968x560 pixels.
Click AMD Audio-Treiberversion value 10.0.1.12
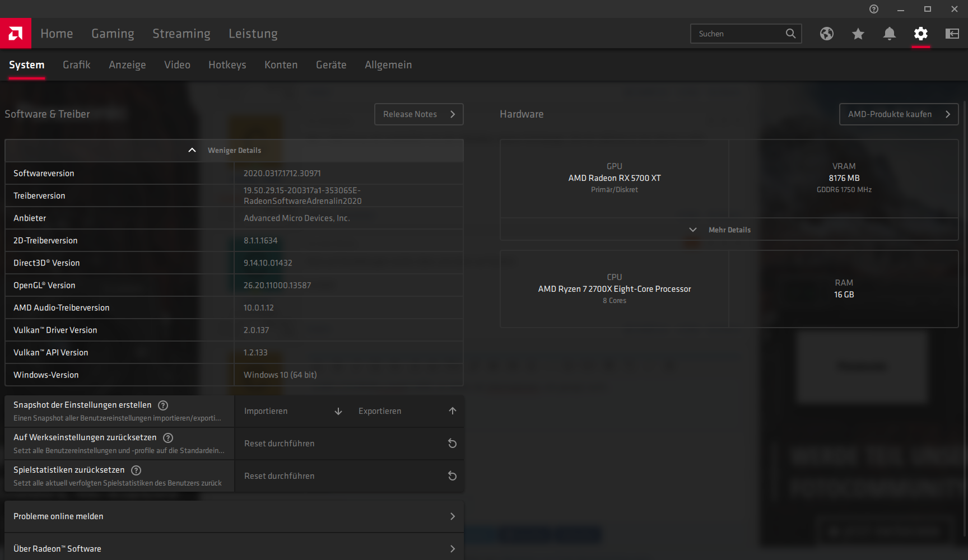tap(259, 308)
